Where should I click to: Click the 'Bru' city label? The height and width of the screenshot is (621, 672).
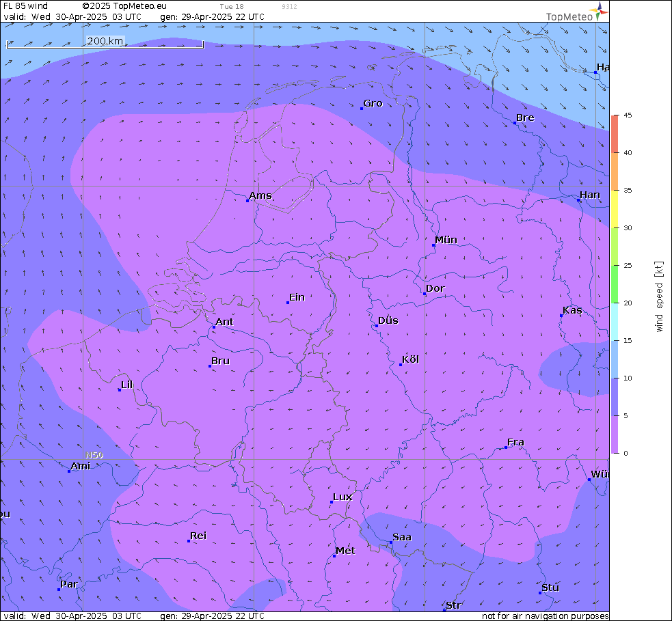[220, 361]
